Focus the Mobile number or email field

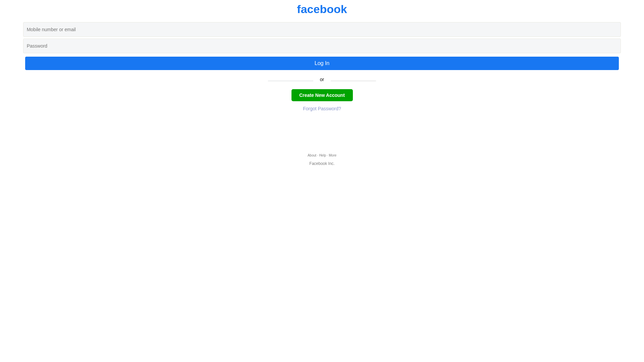(x=322, y=29)
